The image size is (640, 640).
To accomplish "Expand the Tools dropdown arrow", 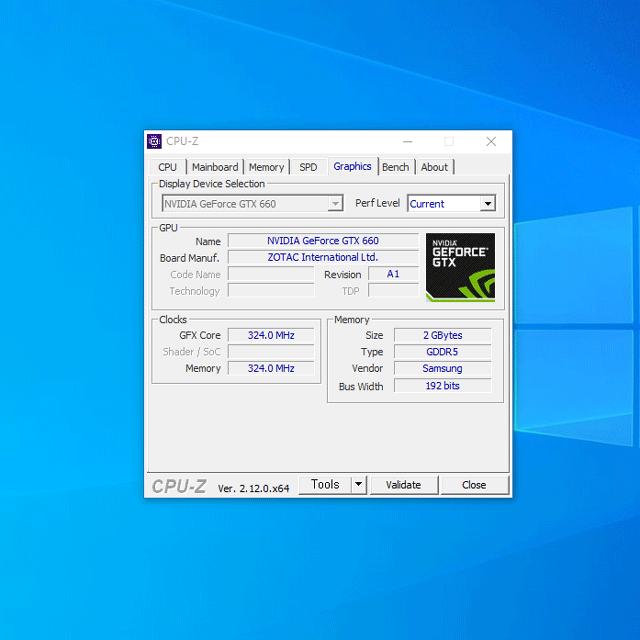I will click(358, 484).
